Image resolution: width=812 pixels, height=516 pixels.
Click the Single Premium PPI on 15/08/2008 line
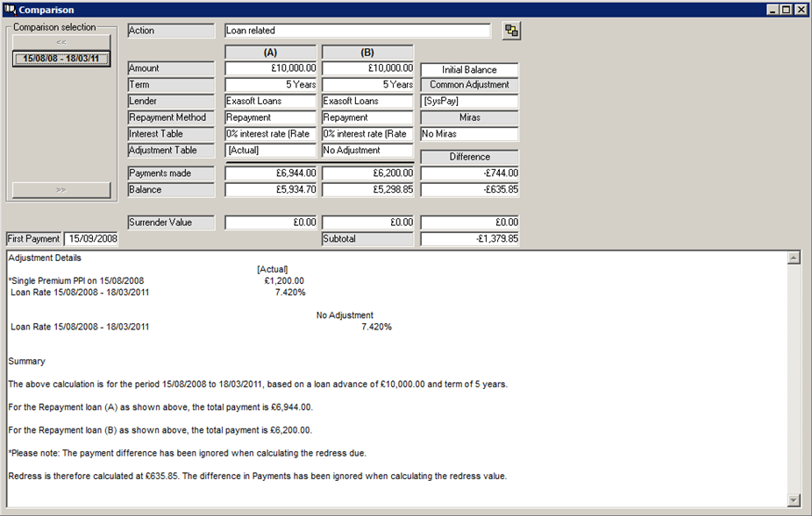point(76,281)
